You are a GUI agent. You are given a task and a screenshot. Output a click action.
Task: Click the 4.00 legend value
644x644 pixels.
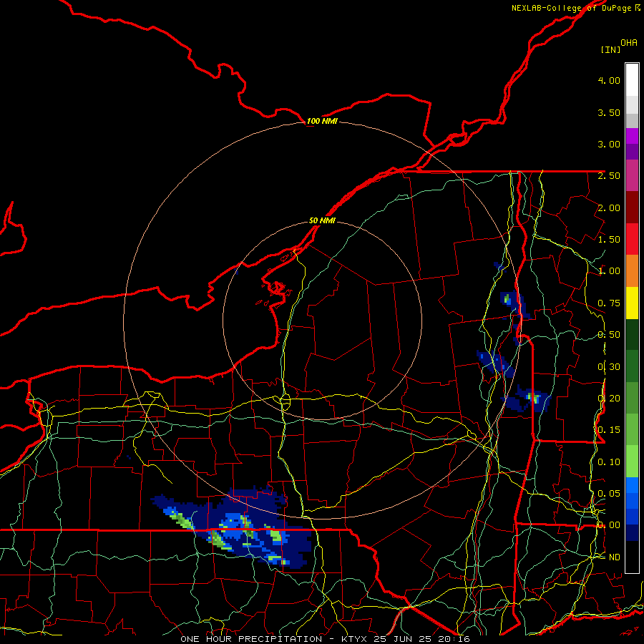click(609, 80)
